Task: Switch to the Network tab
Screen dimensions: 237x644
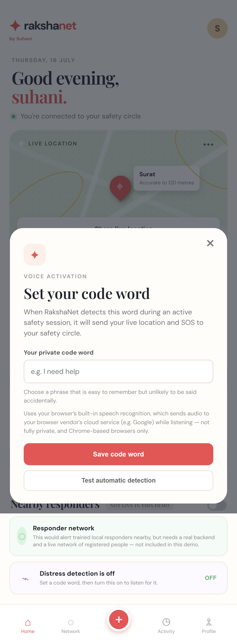Action: (71, 626)
